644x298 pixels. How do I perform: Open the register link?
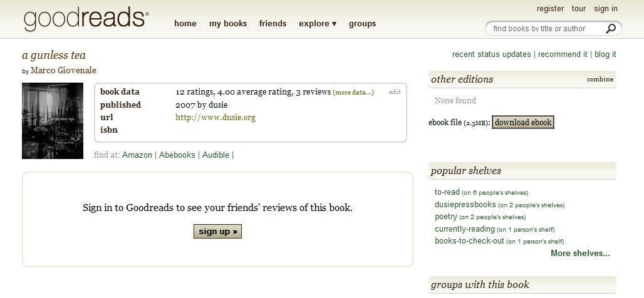tap(551, 9)
